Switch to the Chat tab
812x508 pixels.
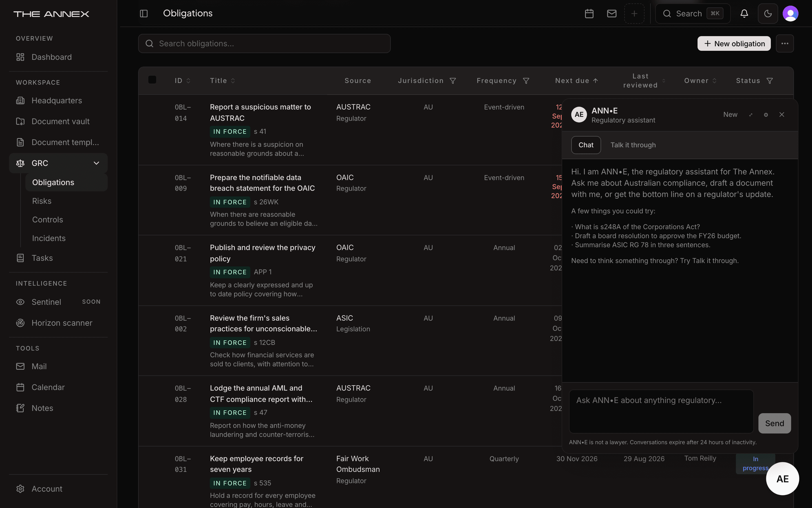(x=586, y=145)
